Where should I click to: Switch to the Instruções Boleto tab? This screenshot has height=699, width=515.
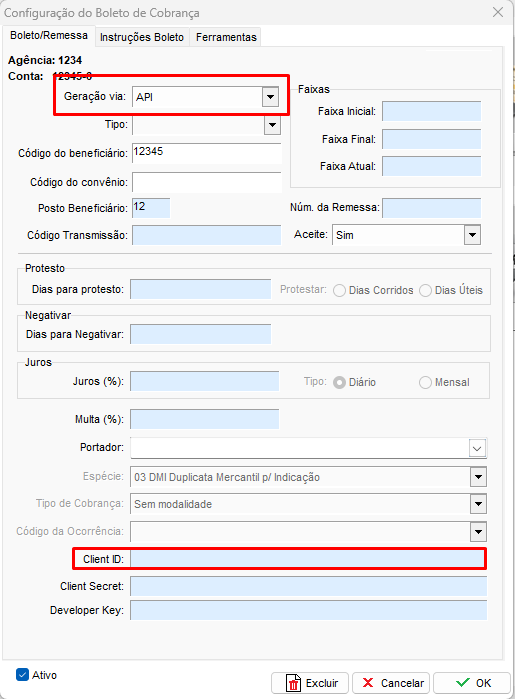click(x=142, y=37)
